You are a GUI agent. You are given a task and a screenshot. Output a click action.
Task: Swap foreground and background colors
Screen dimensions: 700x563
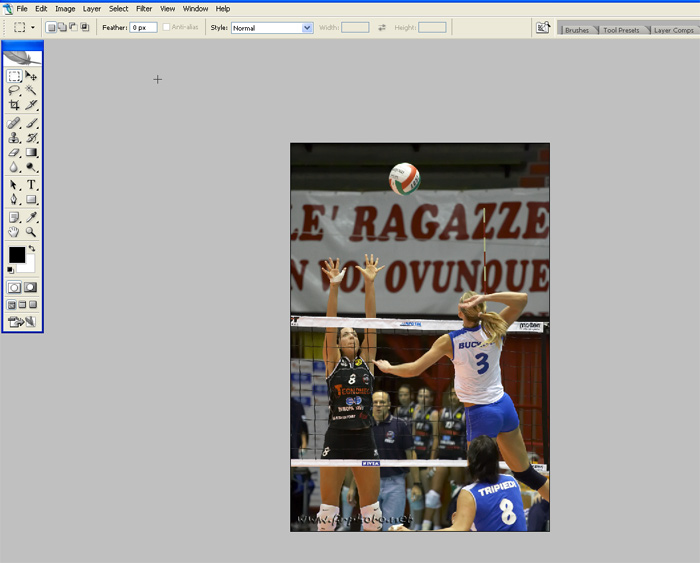31,249
